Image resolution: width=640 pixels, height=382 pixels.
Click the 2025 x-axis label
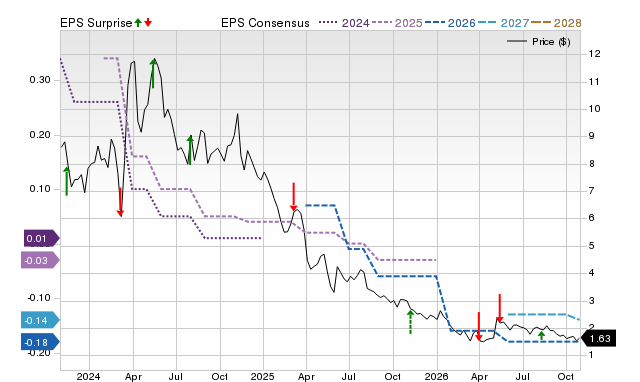point(262,376)
